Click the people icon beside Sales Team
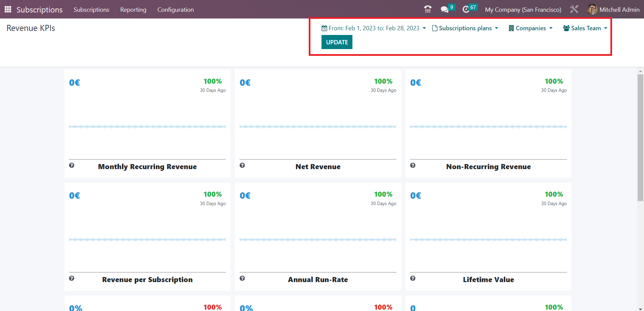Viewport: 644px width, 311px height. pyautogui.click(x=566, y=28)
